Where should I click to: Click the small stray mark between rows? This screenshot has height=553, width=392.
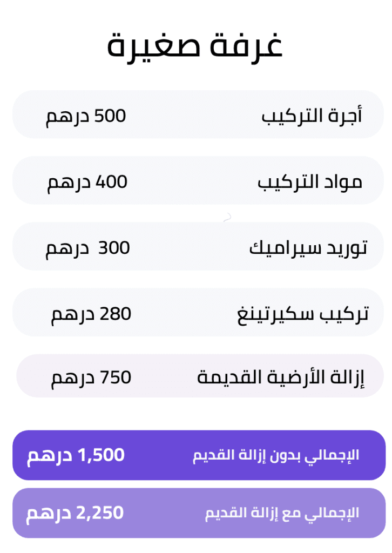tap(227, 217)
